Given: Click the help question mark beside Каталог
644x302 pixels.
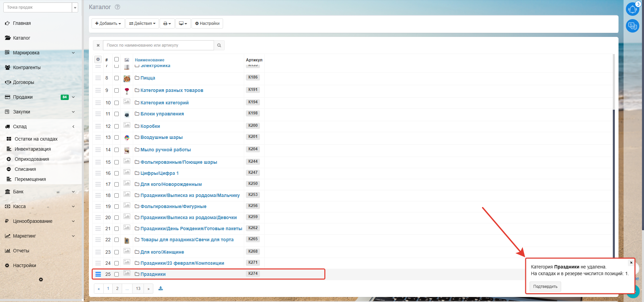Looking at the screenshot, I should coord(117,7).
